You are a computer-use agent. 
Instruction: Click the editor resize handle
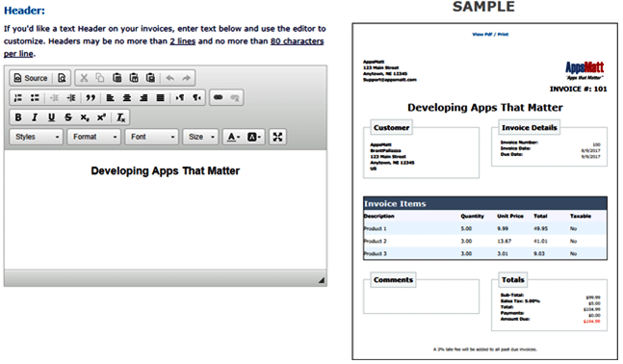(x=322, y=280)
